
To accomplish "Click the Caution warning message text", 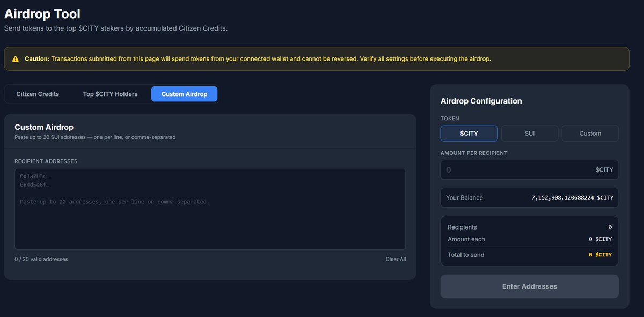I will click(x=258, y=59).
